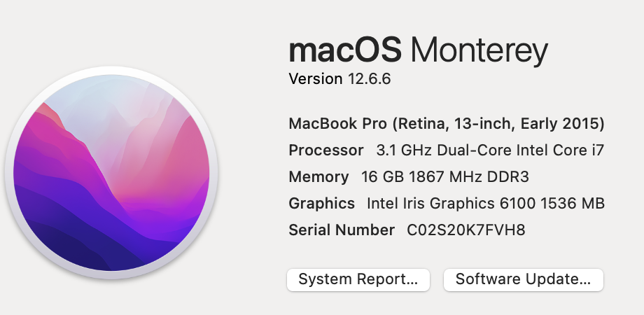Click the macOS Monterey circular wallpaper icon
This screenshot has width=644, height=315.
[111, 173]
